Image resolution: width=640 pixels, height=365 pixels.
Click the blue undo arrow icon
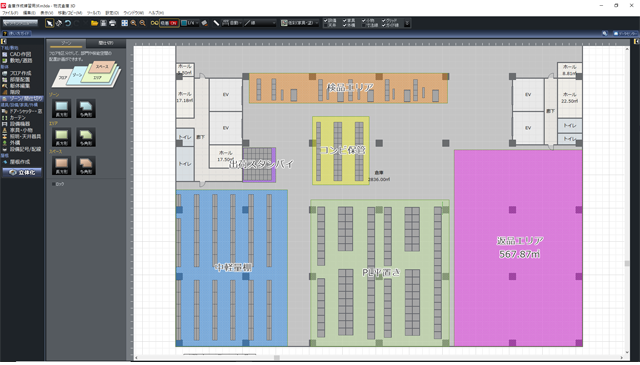coord(68,23)
